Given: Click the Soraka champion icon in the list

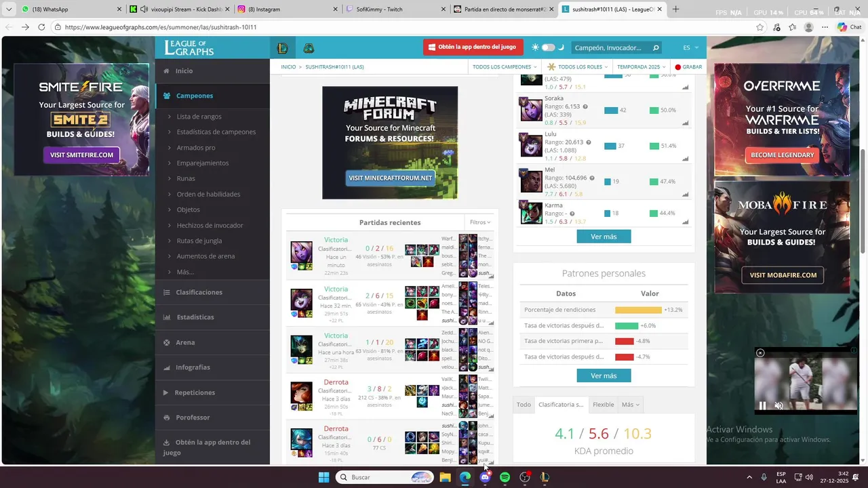Looking at the screenshot, I should 532,110.
